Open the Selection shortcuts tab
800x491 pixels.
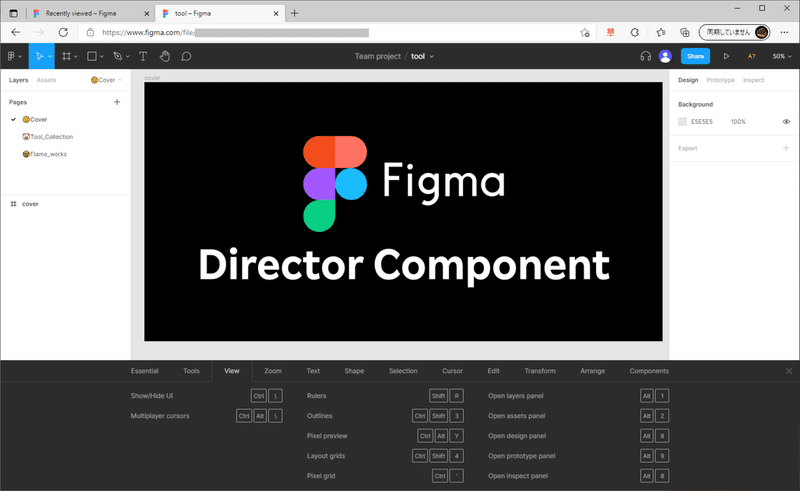403,371
